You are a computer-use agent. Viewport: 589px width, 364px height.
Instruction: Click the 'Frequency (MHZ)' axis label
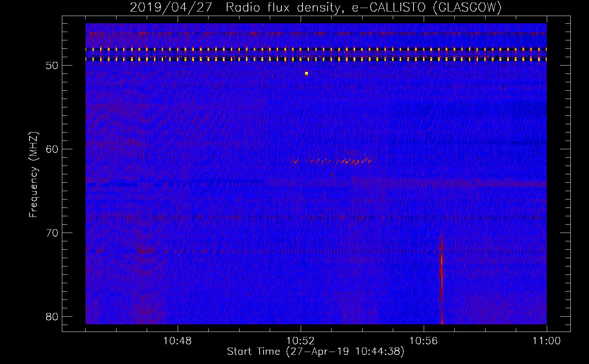tap(33, 175)
